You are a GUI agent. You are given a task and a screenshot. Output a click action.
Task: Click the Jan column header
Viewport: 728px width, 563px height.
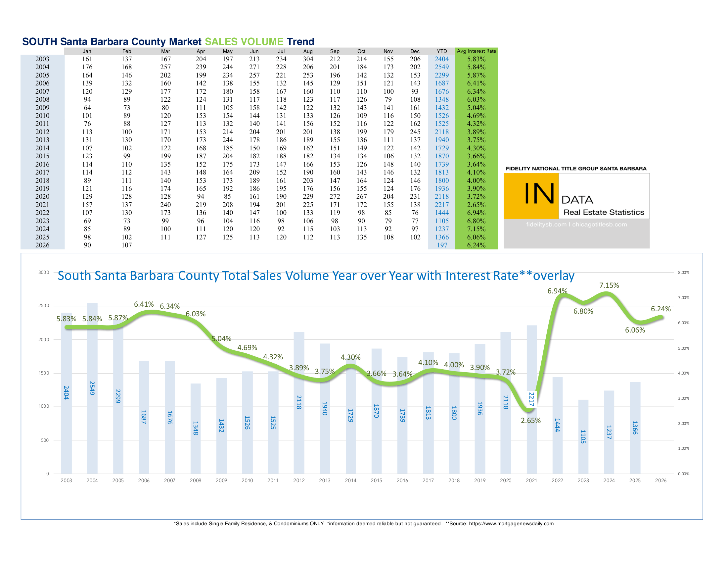[x=87, y=51]
